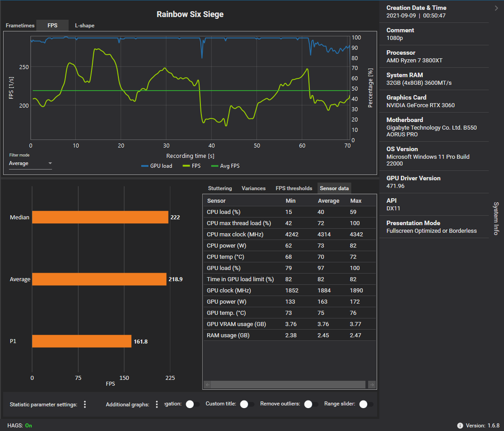
Task: Click the sensor table right scroll arrow
Action: (372, 385)
